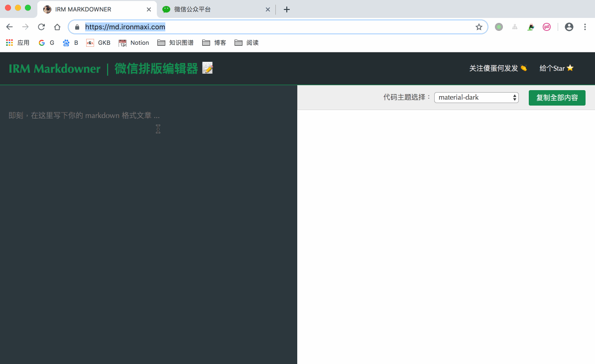Click the lock icon before the URL

pos(76,27)
